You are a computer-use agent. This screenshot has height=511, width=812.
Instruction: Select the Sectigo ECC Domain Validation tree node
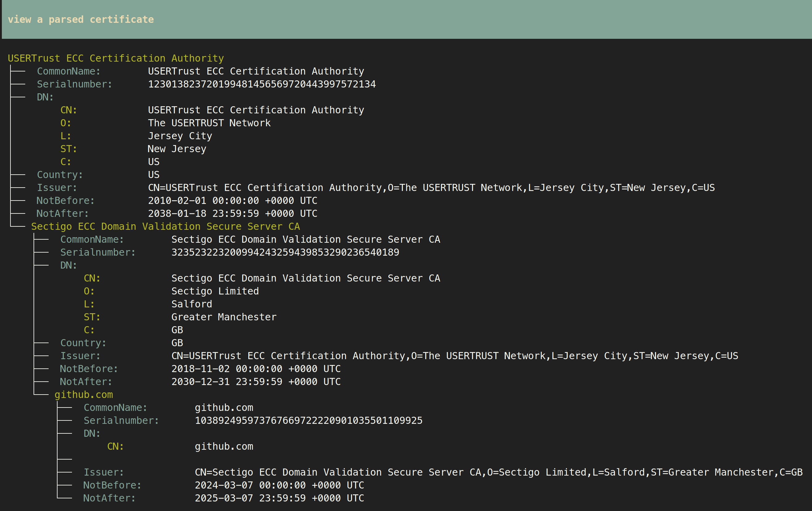(165, 226)
